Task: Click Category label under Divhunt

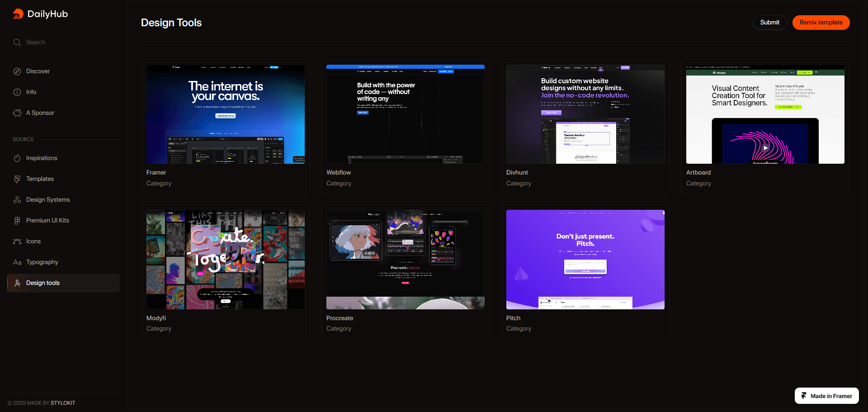Action: coord(519,184)
